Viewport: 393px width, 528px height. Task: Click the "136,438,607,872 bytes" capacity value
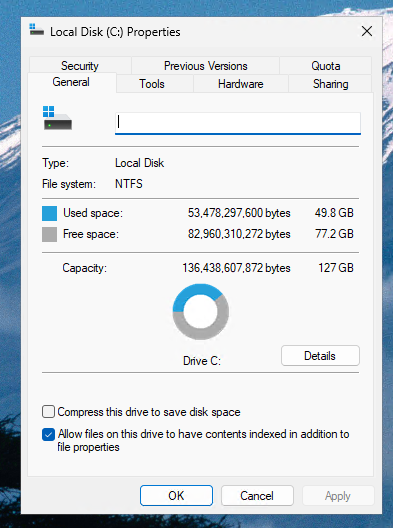(236, 268)
